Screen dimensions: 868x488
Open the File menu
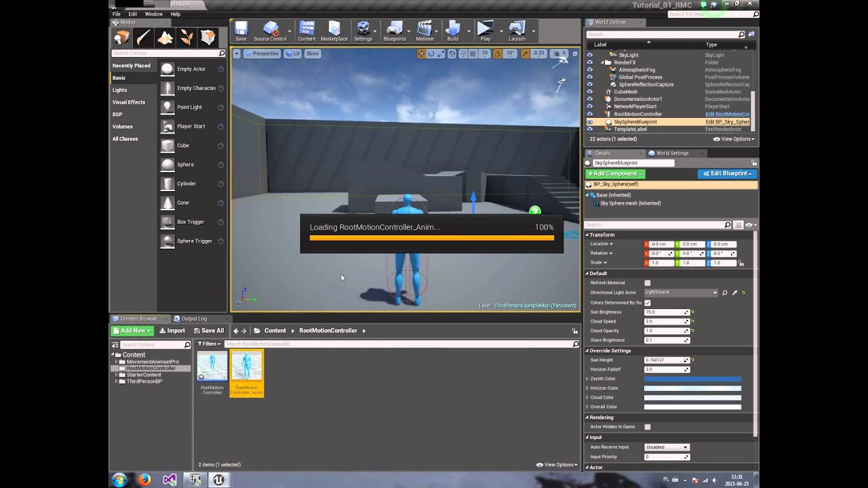(117, 14)
